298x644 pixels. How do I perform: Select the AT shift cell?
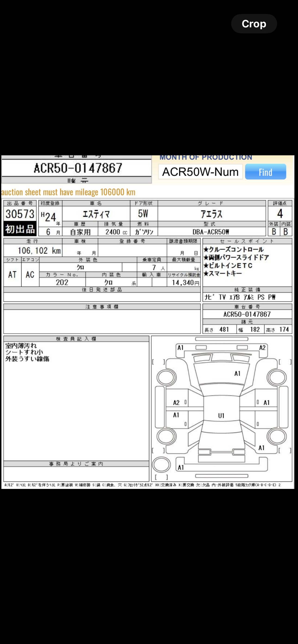pos(12,274)
